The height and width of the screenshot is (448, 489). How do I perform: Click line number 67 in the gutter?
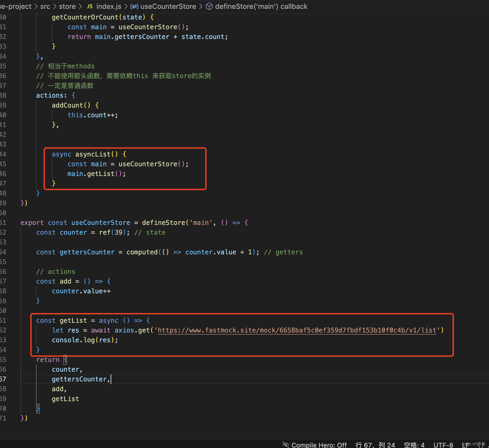pyautogui.click(x=3, y=379)
